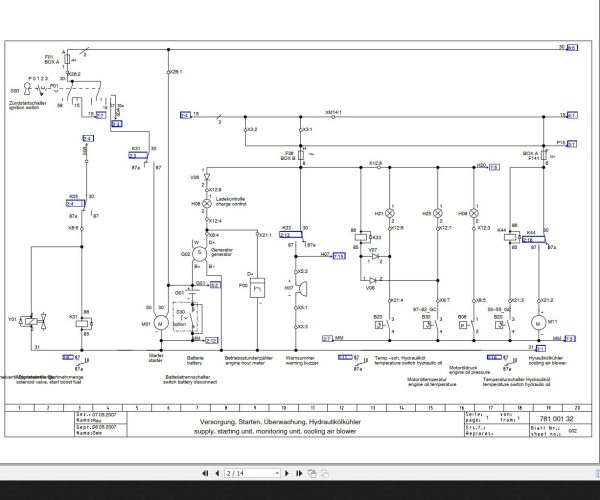Viewport: 600px width, 500px height.
Task: Click the label 'Ladekontrolle charge control'
Action: point(231,202)
